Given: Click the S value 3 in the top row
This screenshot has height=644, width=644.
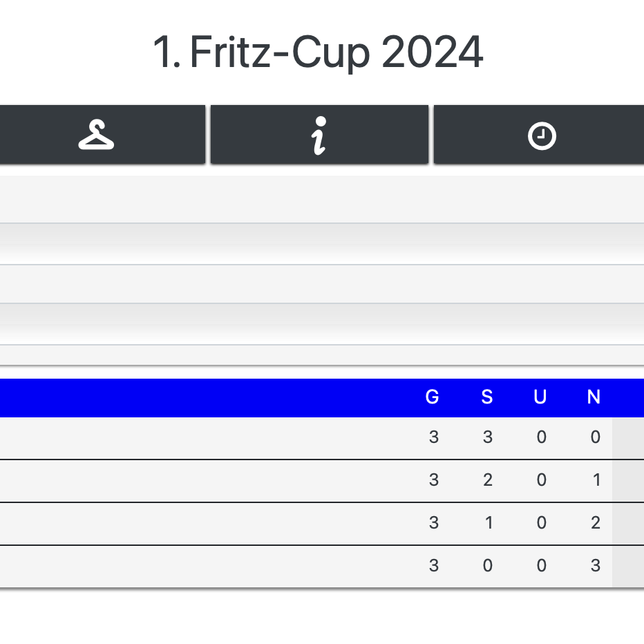Looking at the screenshot, I should 488,437.
